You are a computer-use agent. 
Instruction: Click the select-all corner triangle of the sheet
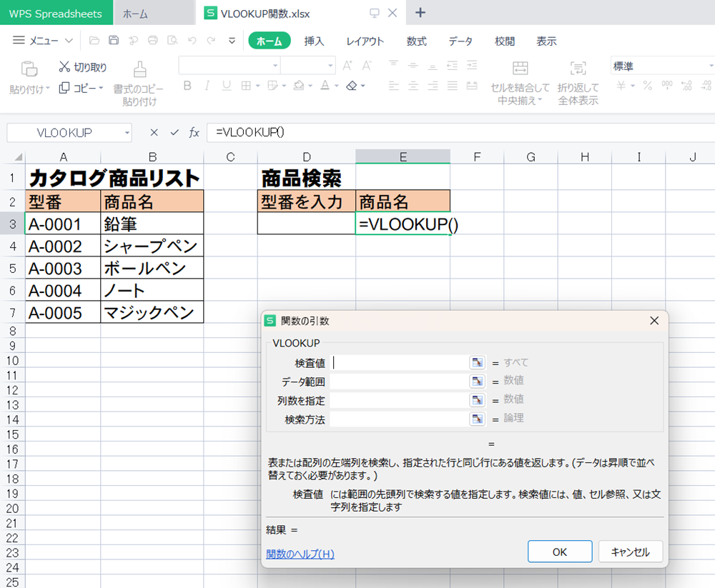pyautogui.click(x=18, y=157)
